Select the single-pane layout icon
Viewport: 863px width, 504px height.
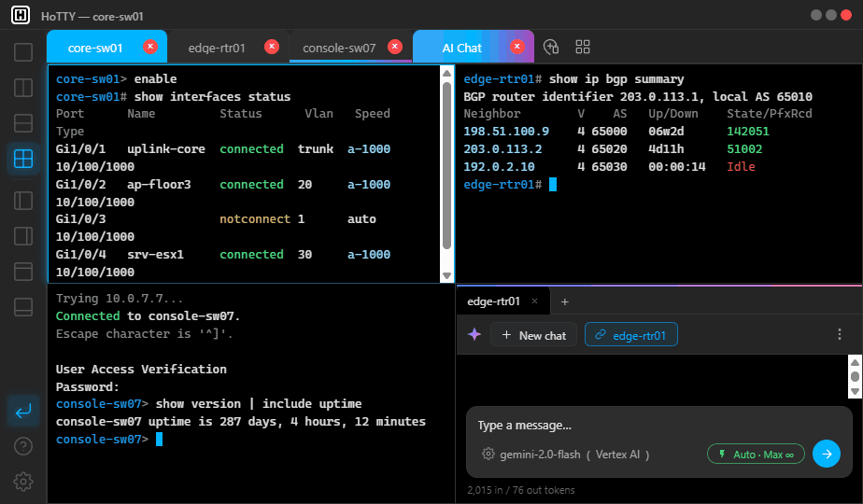click(x=23, y=52)
